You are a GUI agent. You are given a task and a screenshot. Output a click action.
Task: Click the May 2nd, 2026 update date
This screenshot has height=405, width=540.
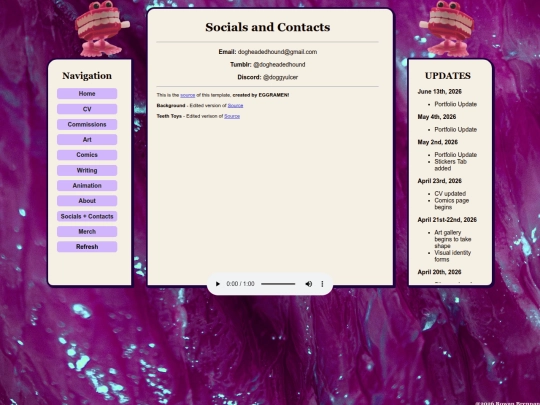coord(438,142)
